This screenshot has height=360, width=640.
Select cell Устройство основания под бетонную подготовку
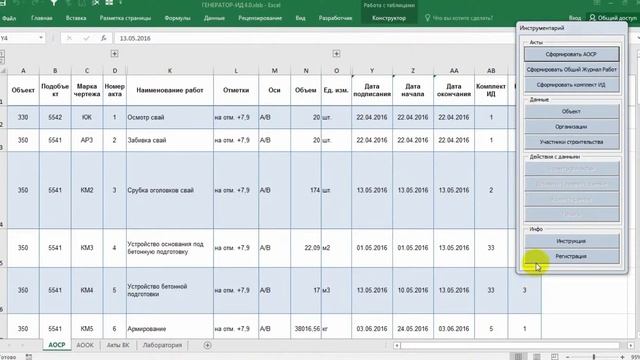tap(170, 248)
